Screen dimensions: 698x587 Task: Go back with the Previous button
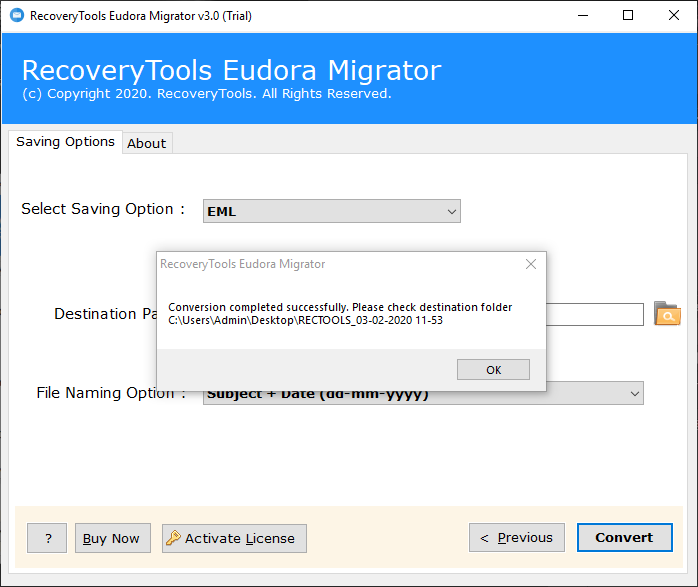click(x=517, y=538)
